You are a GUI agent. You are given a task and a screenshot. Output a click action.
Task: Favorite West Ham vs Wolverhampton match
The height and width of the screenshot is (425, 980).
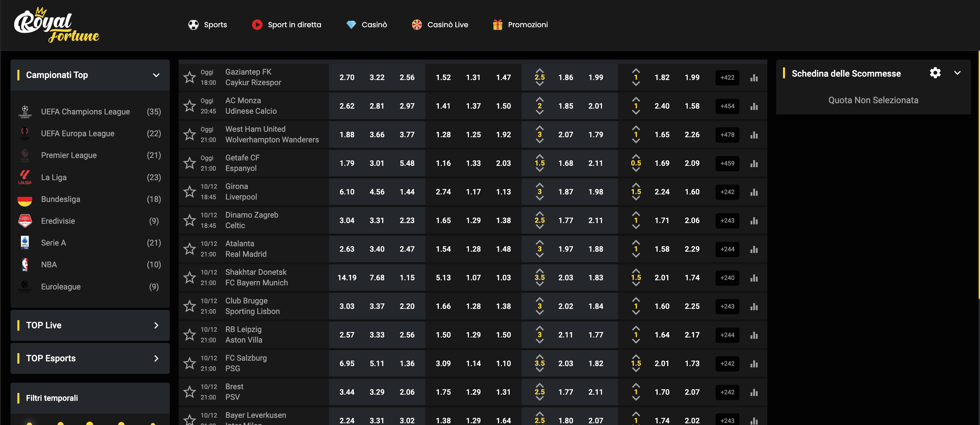(x=190, y=135)
